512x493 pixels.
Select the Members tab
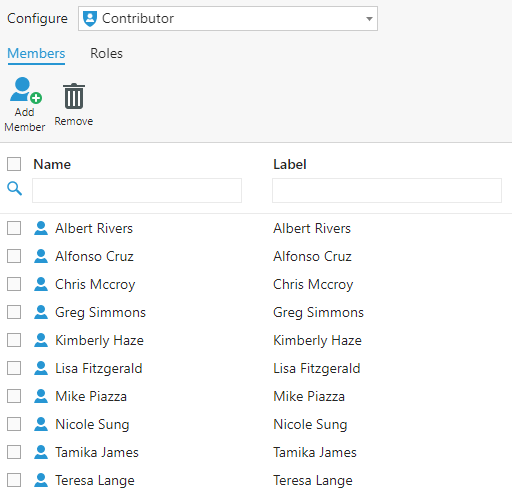click(36, 53)
